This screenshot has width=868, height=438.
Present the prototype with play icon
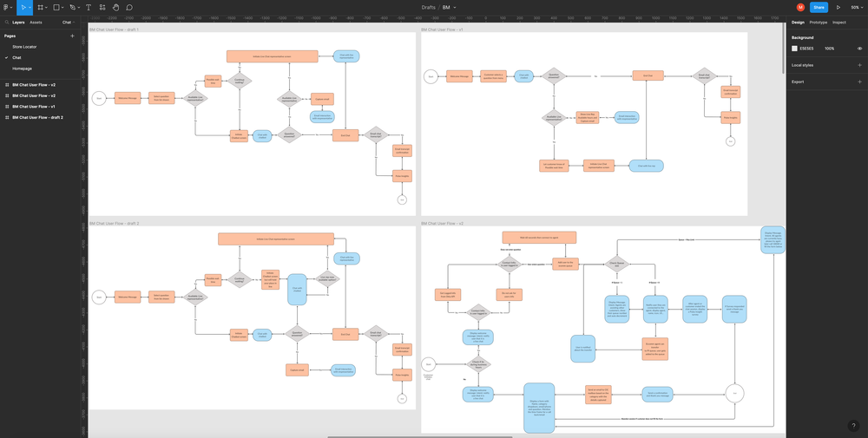838,8
